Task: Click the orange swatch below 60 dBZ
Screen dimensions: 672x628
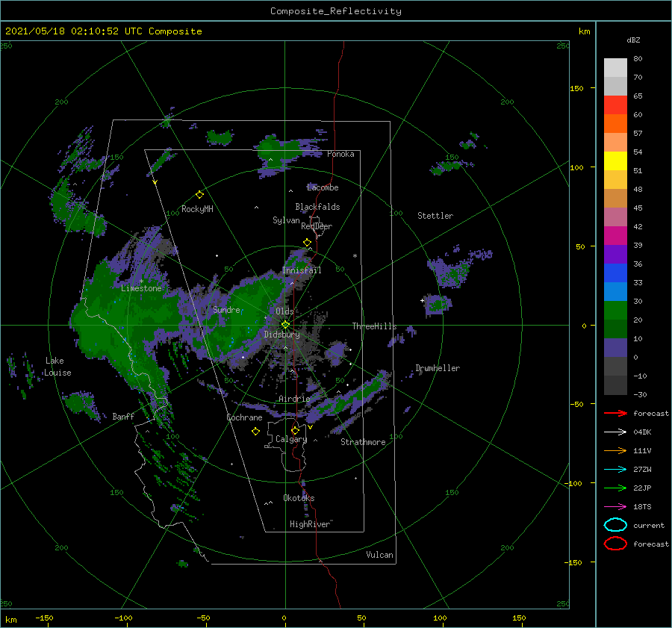Action: tap(615, 124)
